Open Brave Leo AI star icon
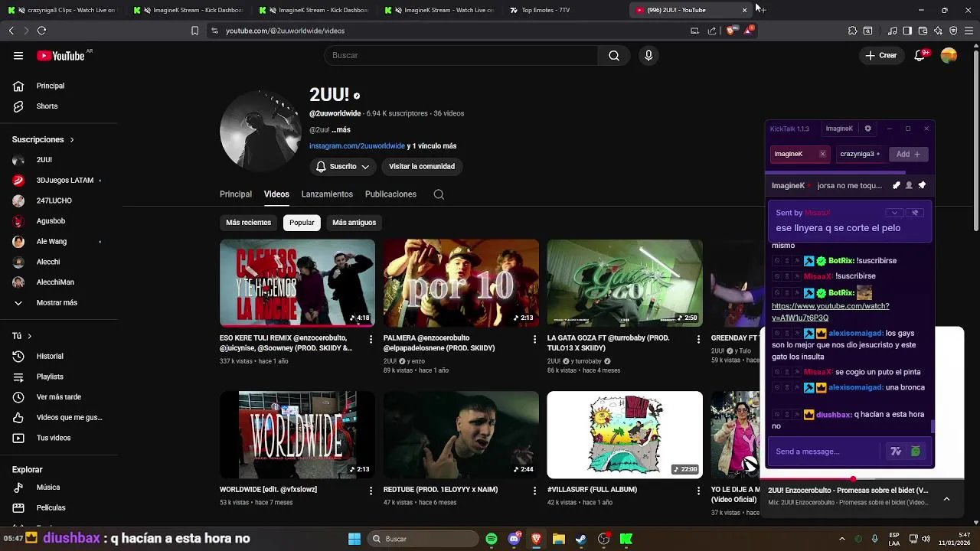Screen dimensions: 980x551 938,31
